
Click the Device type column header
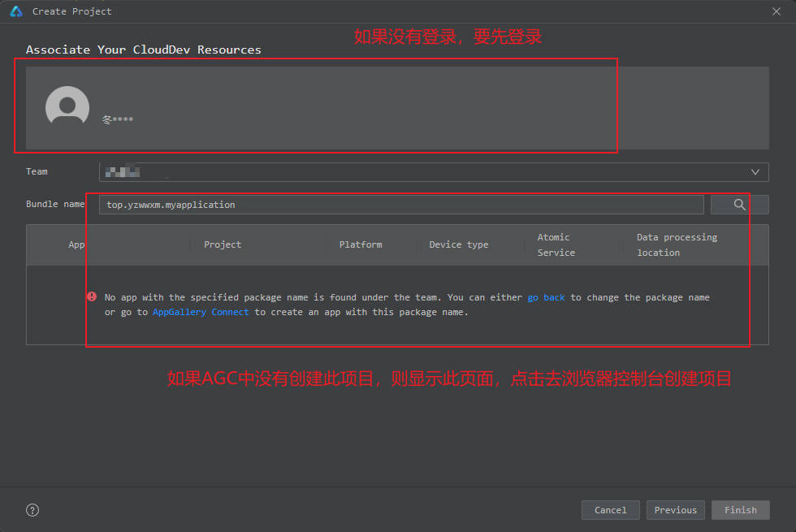click(x=458, y=244)
